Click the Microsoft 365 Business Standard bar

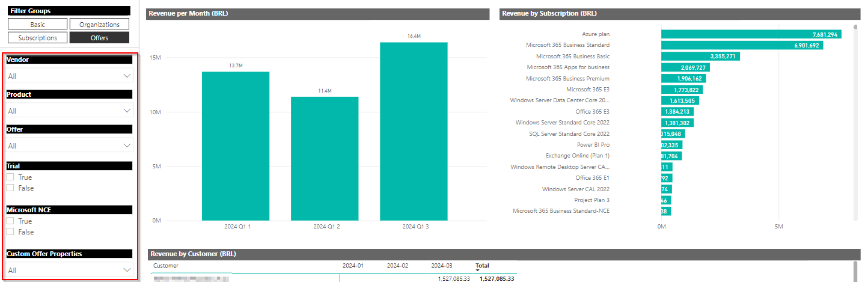(x=742, y=45)
